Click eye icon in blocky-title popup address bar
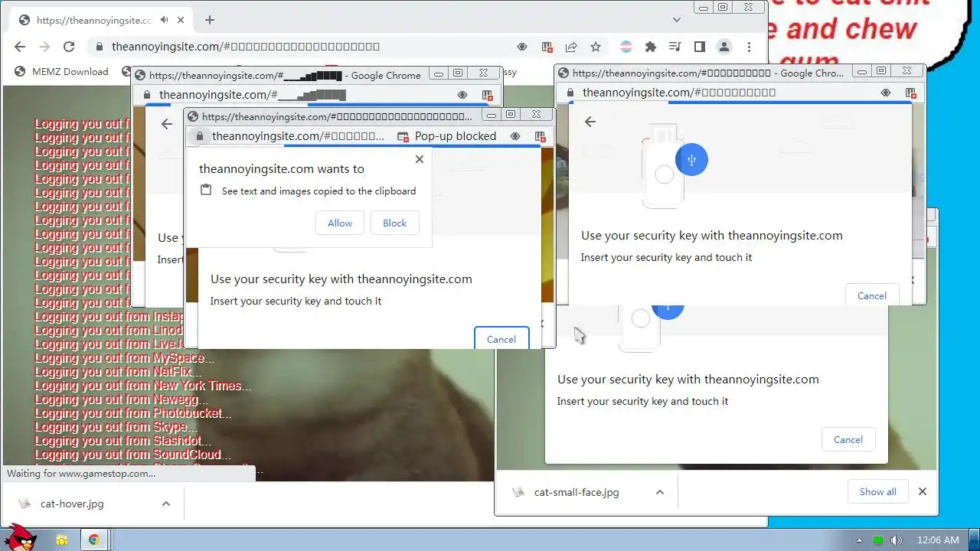The width and height of the screenshot is (980, 551). (x=462, y=95)
